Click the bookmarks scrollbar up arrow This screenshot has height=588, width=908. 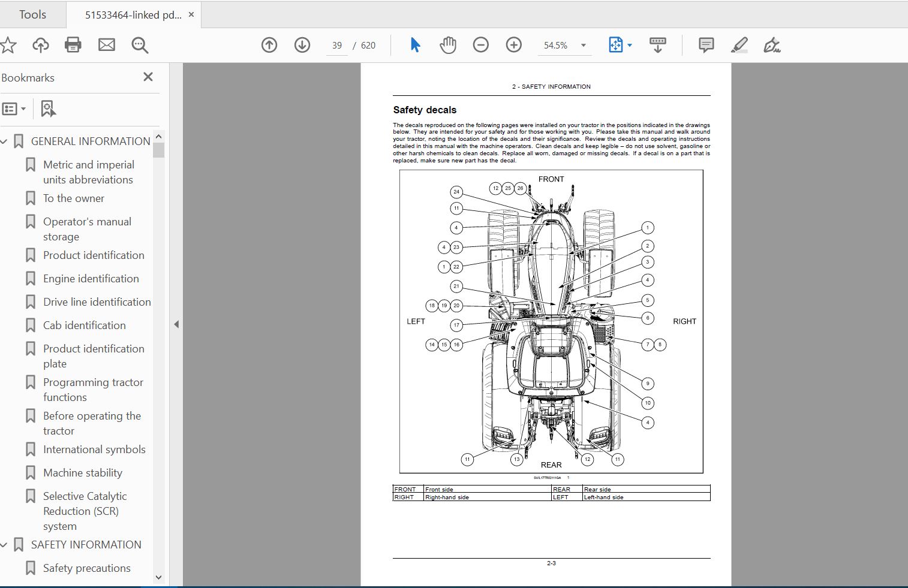158,136
